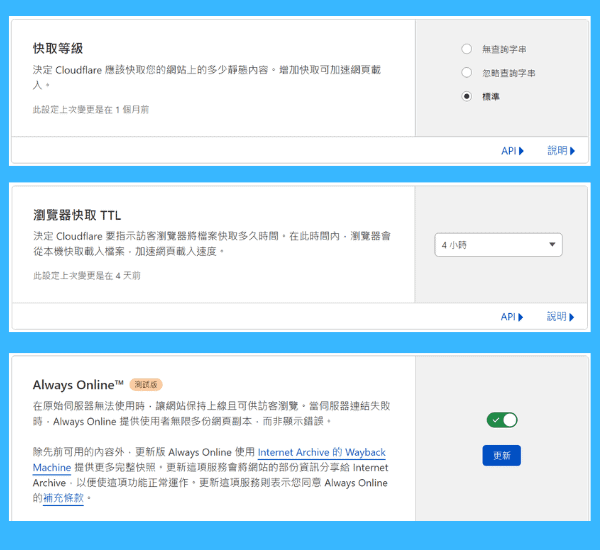Open Internet Archive 的 Wayback Machine link

(x=321, y=452)
